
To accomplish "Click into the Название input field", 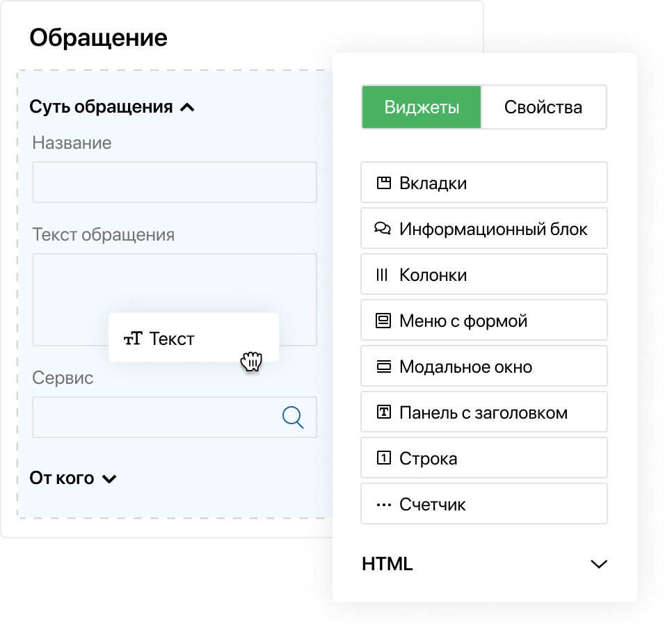I will [x=175, y=182].
